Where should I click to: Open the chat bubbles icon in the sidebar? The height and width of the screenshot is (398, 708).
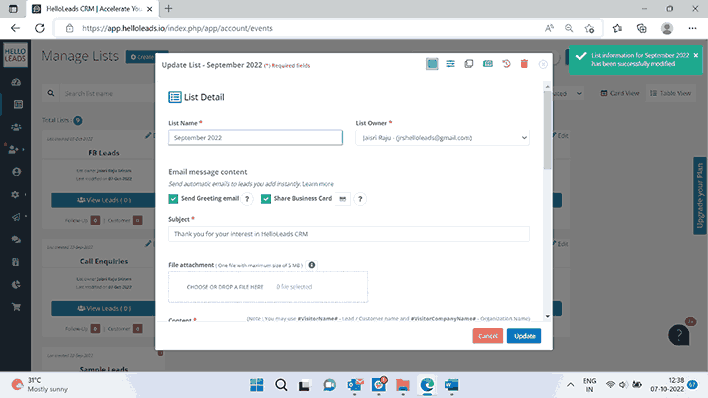(x=16, y=239)
